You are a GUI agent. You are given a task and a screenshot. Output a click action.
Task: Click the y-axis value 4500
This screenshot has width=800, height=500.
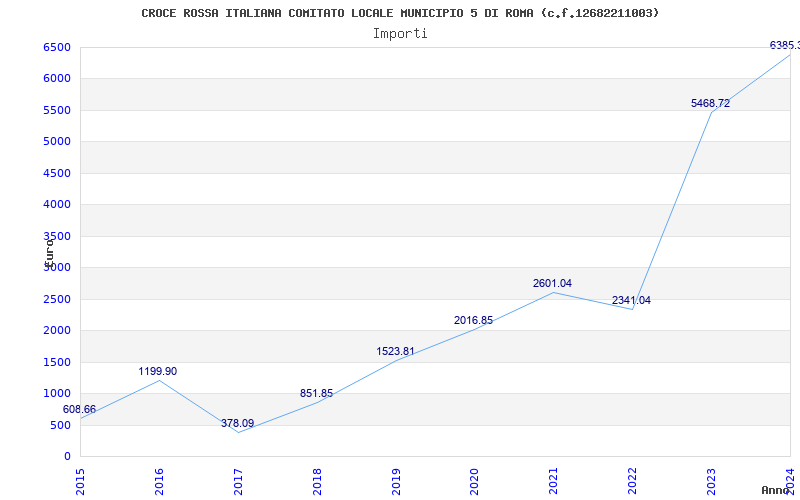tap(57, 173)
